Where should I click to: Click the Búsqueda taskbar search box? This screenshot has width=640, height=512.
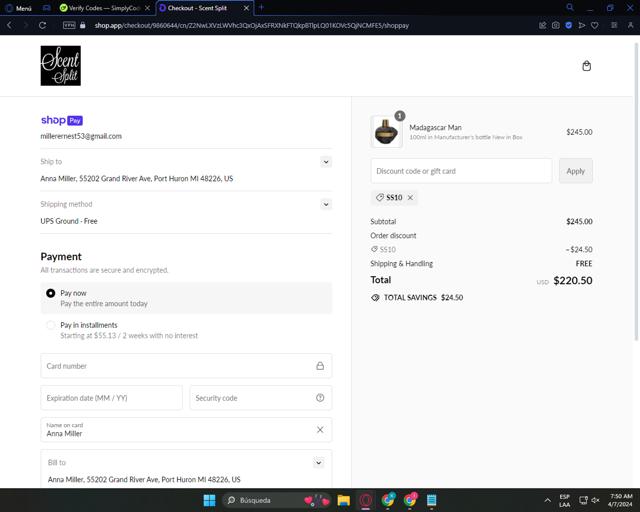(276, 500)
